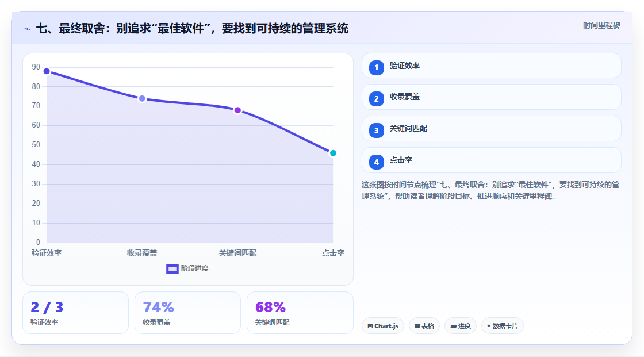Click the 2 / 3 stat card
The width and height of the screenshot is (644, 357).
(x=75, y=313)
